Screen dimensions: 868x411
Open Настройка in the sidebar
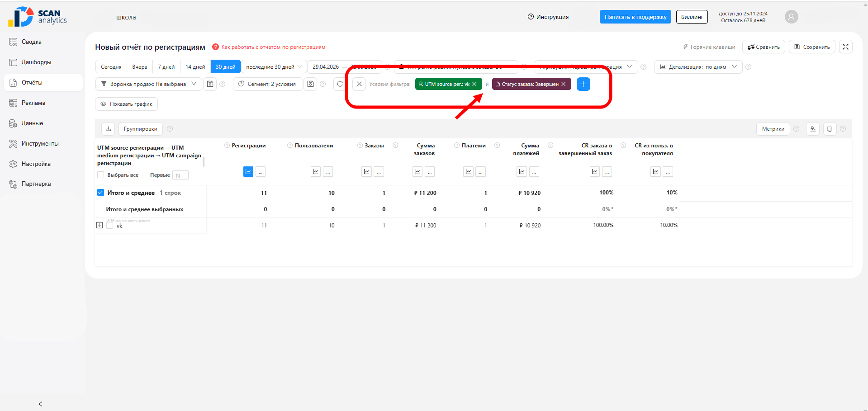click(43, 164)
